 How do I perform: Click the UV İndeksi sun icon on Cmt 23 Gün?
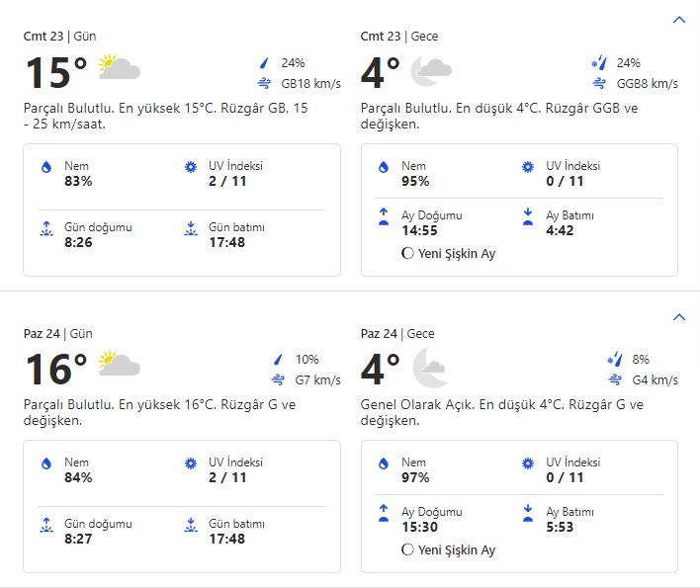pyautogui.click(x=191, y=168)
